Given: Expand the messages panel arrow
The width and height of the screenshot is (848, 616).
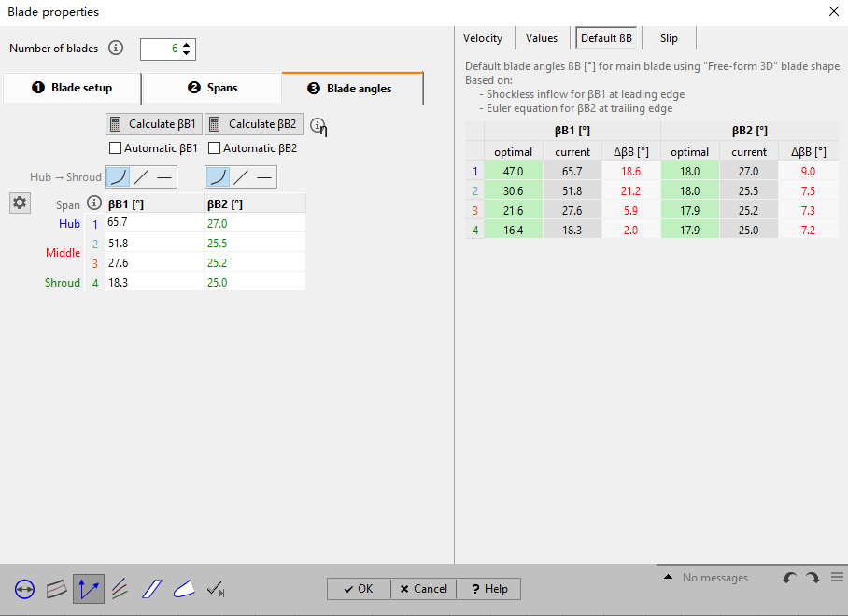Looking at the screenshot, I should click(669, 577).
